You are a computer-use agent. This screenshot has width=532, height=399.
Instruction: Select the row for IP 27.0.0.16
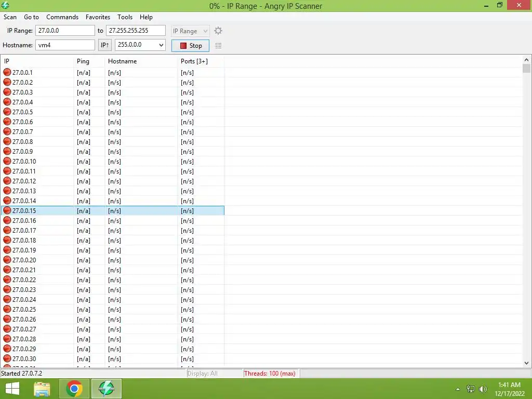(113, 220)
